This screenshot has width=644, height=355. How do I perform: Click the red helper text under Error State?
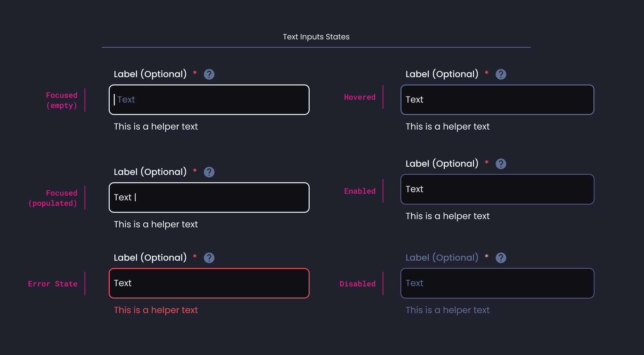click(156, 310)
